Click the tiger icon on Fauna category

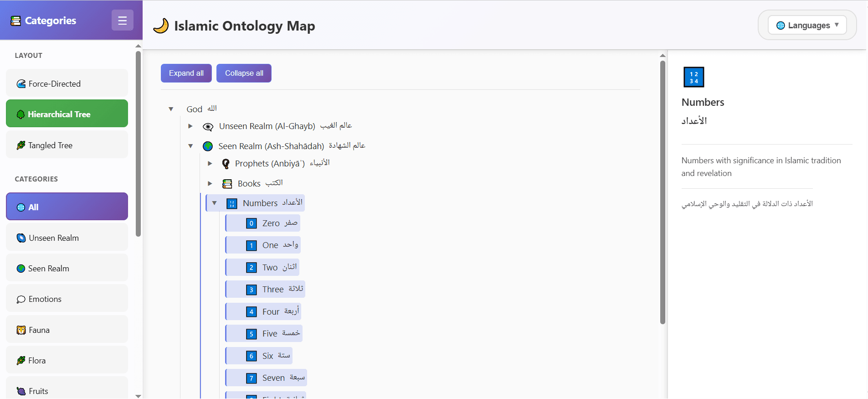(21, 330)
